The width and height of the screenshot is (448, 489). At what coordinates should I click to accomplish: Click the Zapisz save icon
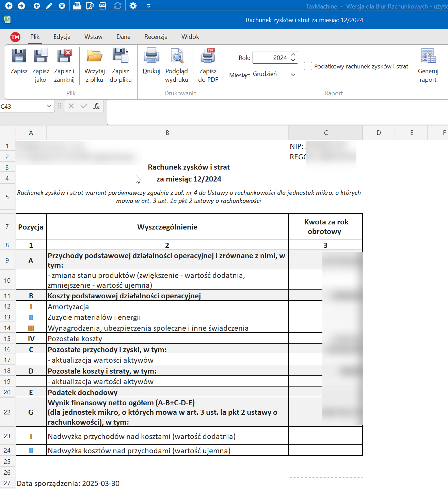pyautogui.click(x=19, y=56)
